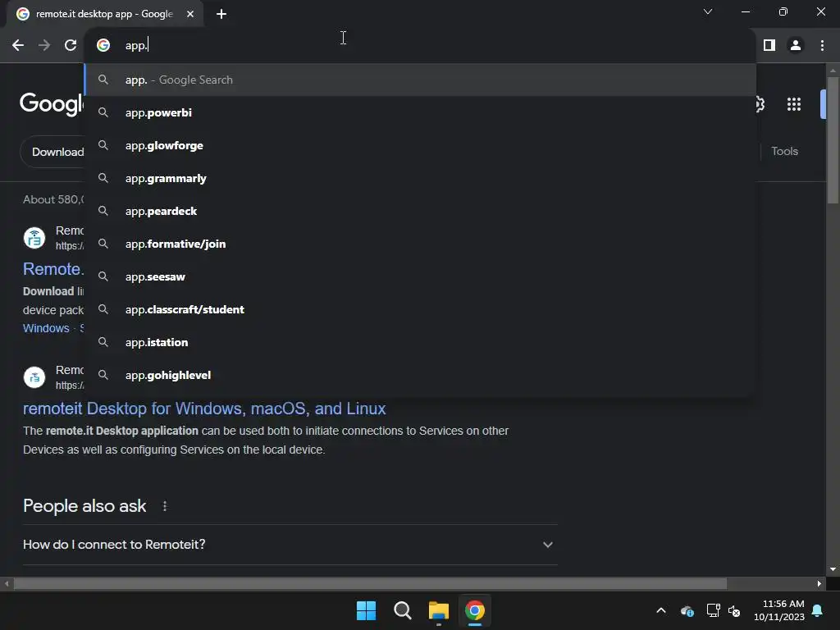Open the People also ask options menu
Image resolution: width=840 pixels, height=630 pixels.
tap(164, 506)
